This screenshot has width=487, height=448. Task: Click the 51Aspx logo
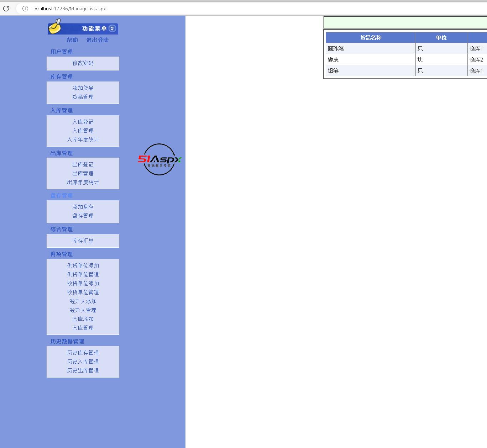tap(159, 159)
